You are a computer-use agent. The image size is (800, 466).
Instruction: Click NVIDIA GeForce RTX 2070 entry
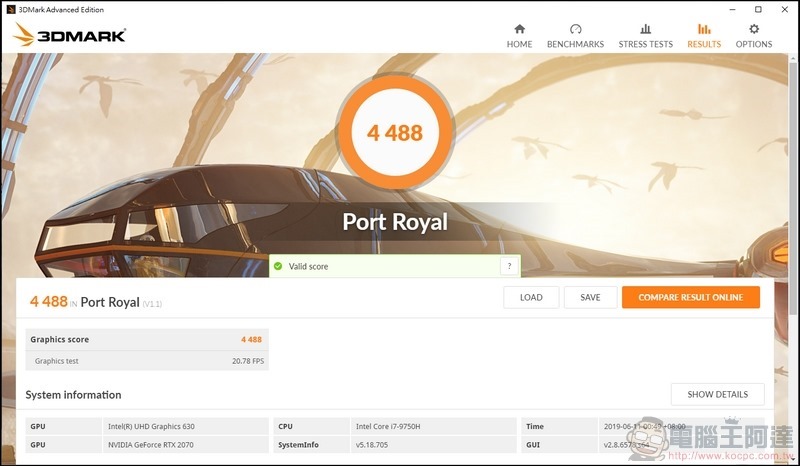(x=151, y=445)
